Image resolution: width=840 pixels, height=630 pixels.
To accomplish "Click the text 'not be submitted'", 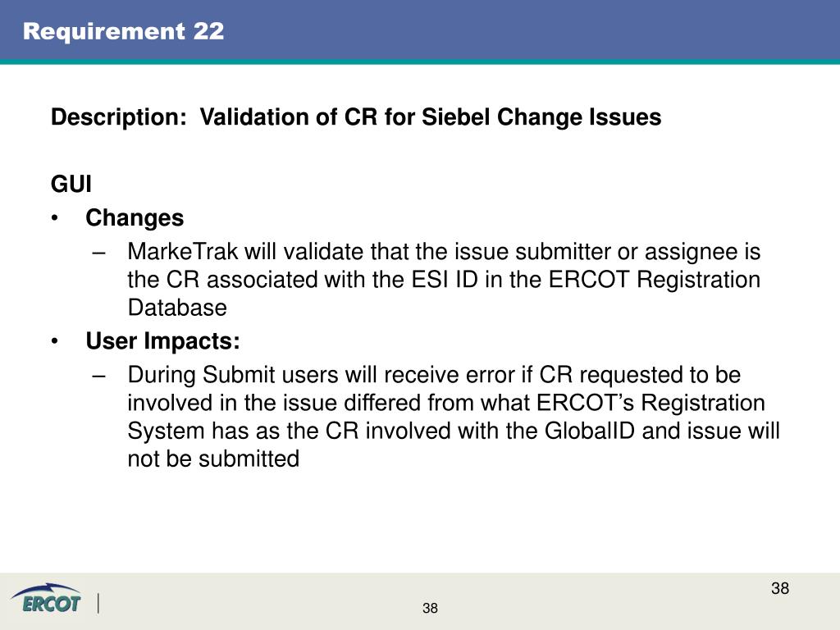I will (x=213, y=459).
